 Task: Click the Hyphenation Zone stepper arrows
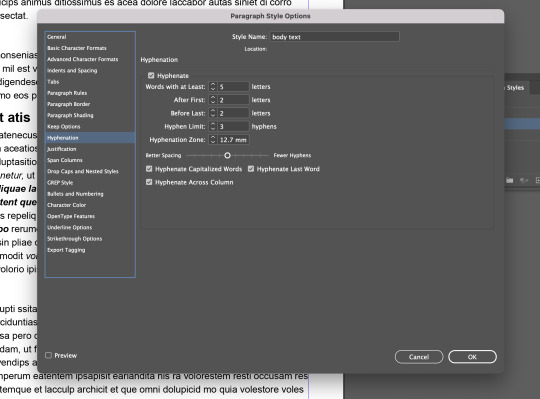tap(213, 139)
